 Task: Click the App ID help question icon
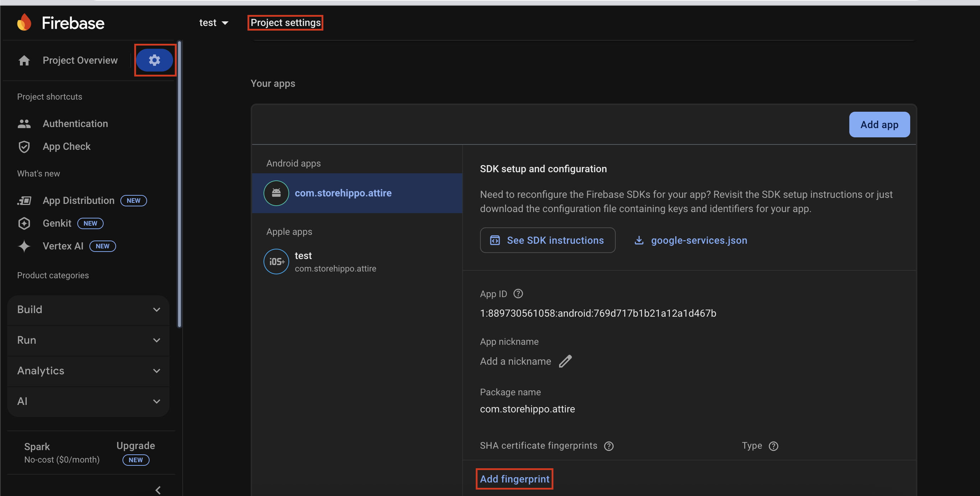[518, 294]
